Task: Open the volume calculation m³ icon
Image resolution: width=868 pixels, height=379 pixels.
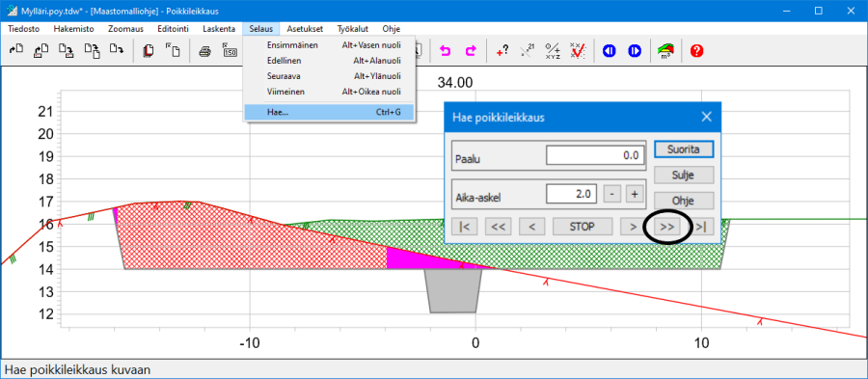Action: [x=665, y=51]
